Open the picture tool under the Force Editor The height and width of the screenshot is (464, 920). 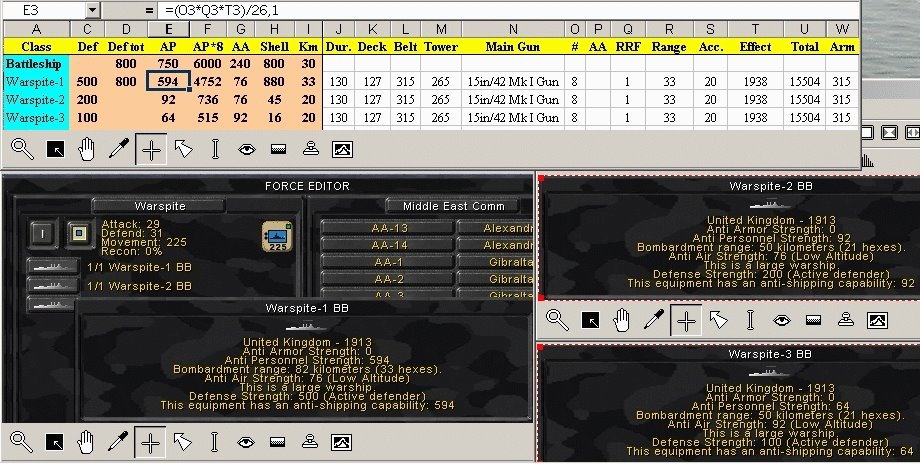341,442
